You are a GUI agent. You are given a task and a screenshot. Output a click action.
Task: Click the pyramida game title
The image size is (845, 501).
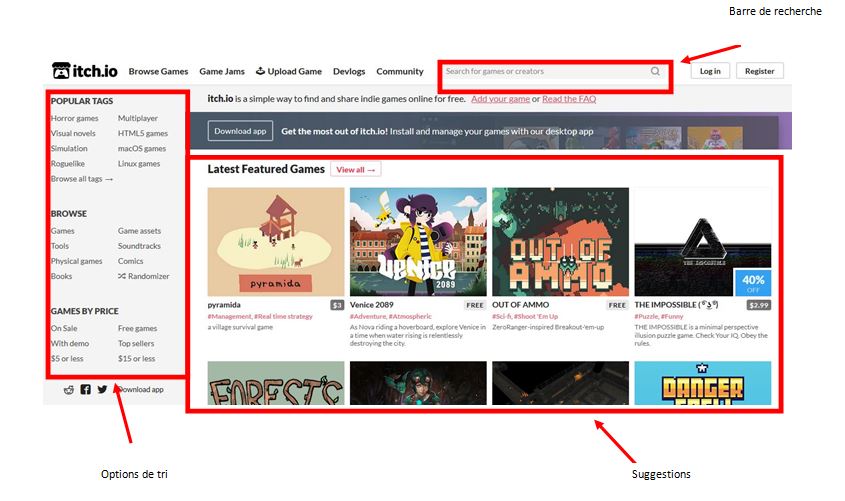tap(224, 305)
